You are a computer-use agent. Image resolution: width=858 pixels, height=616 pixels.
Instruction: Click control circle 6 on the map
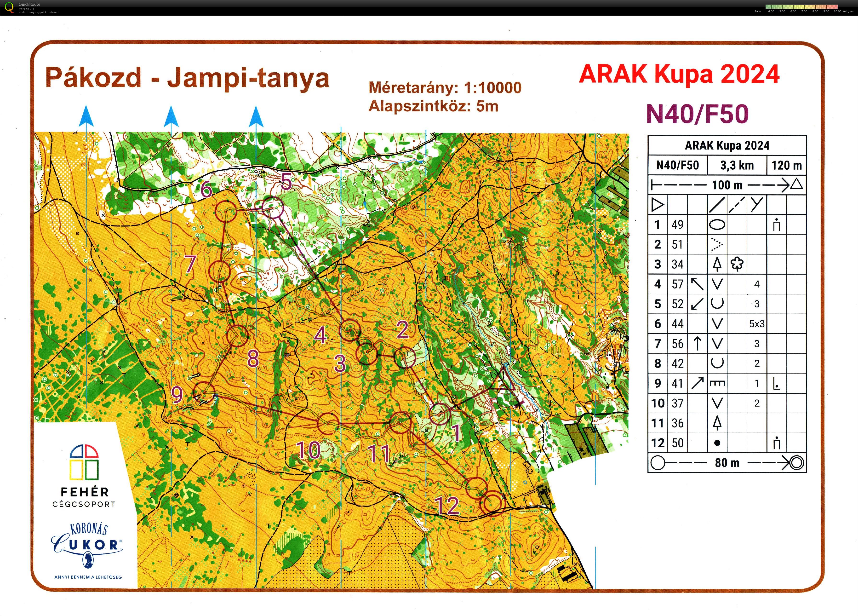click(226, 211)
